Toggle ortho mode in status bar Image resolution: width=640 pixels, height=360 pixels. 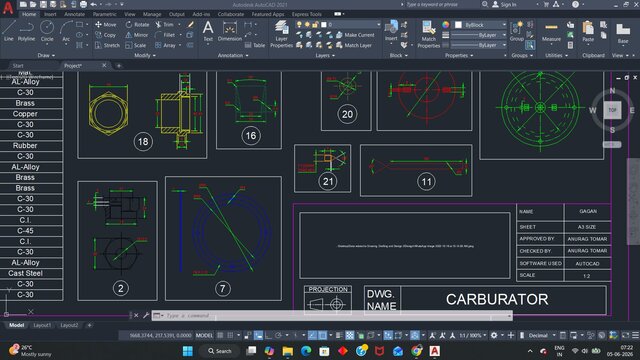point(269,336)
